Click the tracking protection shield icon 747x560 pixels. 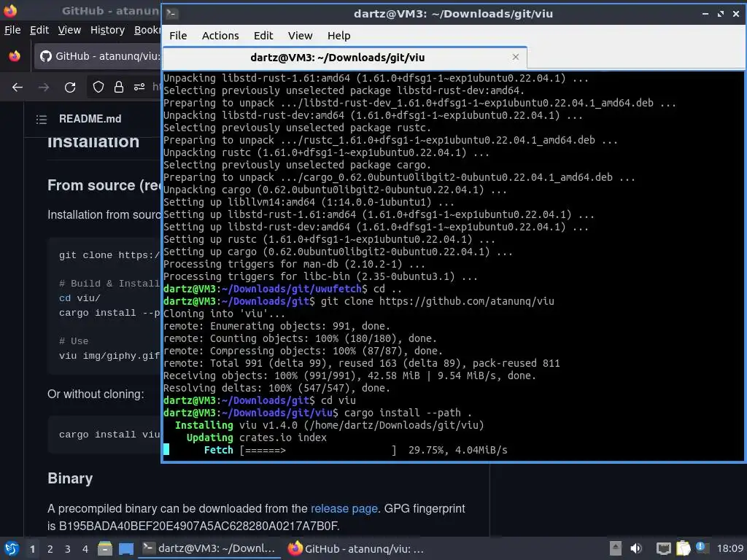pos(98,87)
